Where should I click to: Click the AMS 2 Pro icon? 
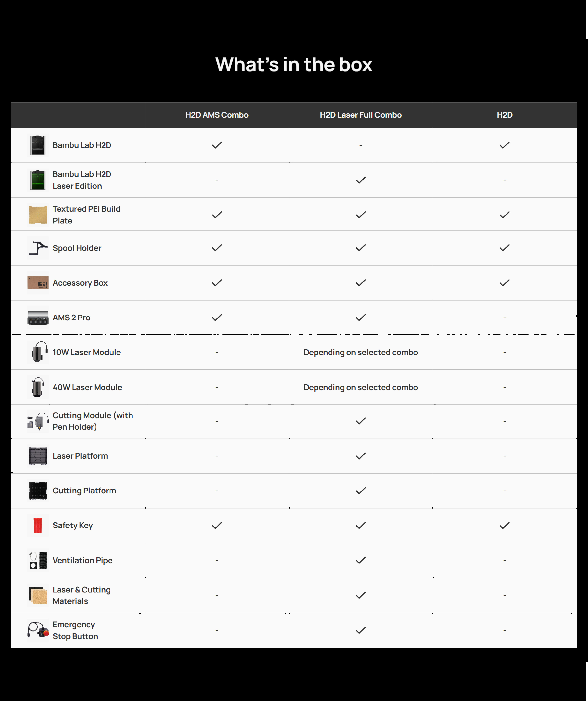(38, 317)
